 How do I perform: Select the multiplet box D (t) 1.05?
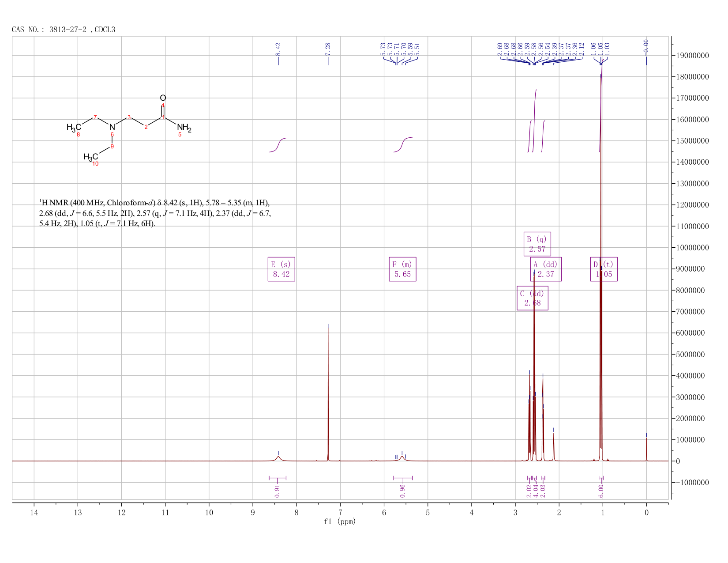coord(604,269)
